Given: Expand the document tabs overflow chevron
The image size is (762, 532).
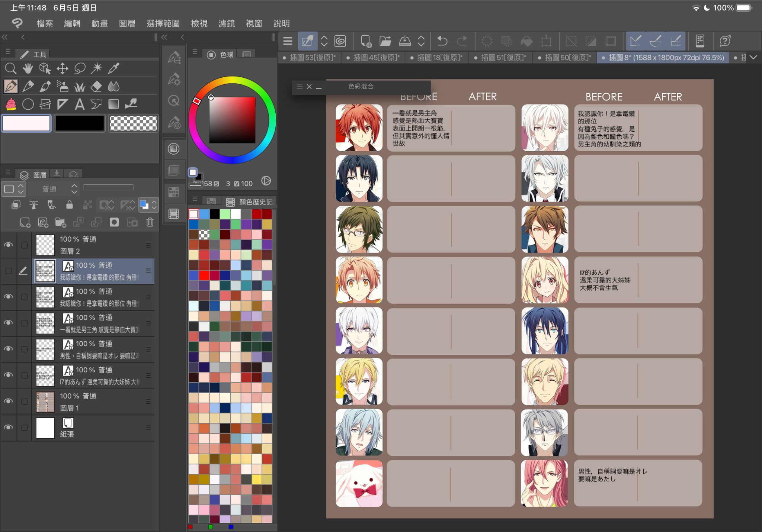Looking at the screenshot, I should 754,58.
